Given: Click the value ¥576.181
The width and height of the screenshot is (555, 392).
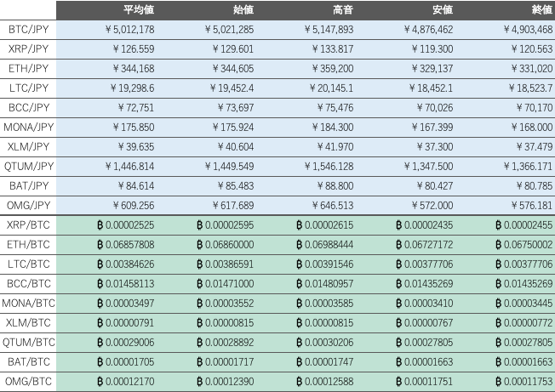Looking at the screenshot, I should point(532,205).
